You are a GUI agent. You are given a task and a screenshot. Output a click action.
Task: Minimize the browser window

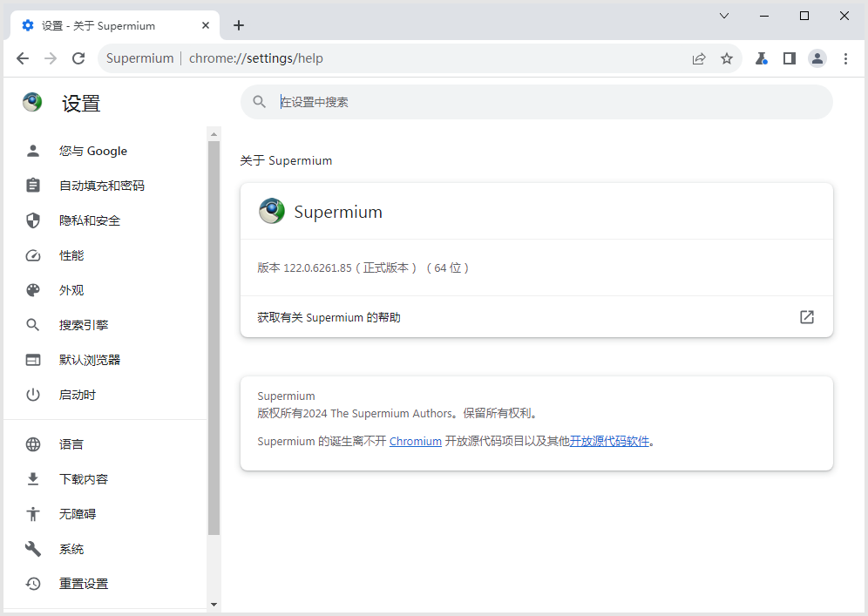(x=764, y=16)
